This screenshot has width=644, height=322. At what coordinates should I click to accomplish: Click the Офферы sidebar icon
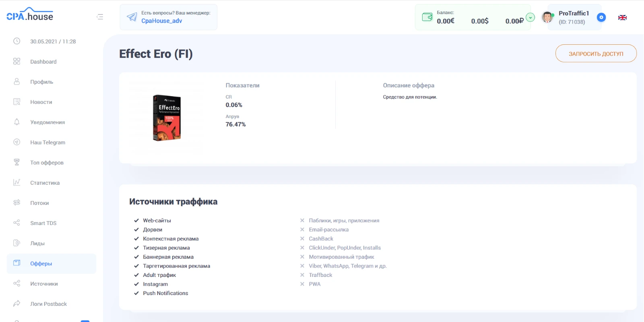pos(17,263)
